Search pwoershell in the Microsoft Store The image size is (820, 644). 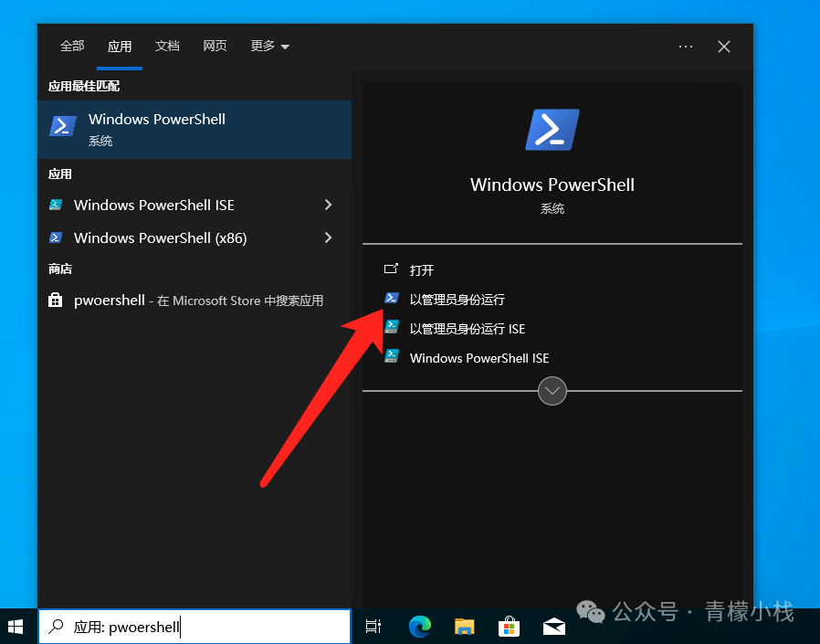click(197, 301)
